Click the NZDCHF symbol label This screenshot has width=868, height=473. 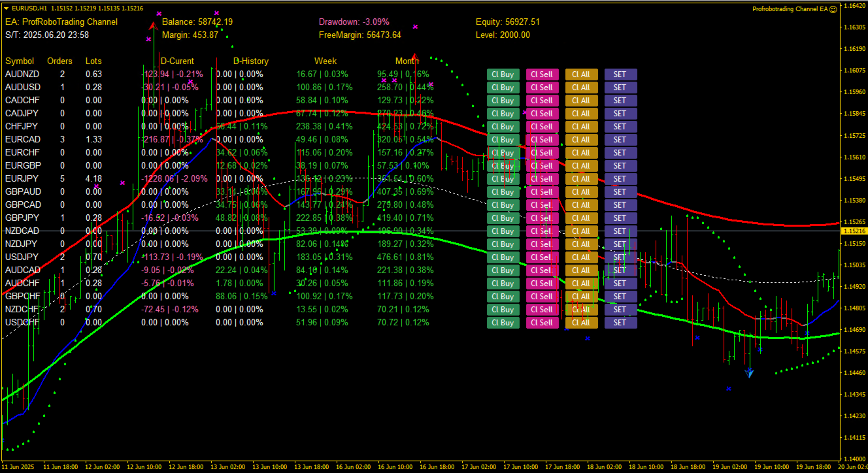coord(23,309)
